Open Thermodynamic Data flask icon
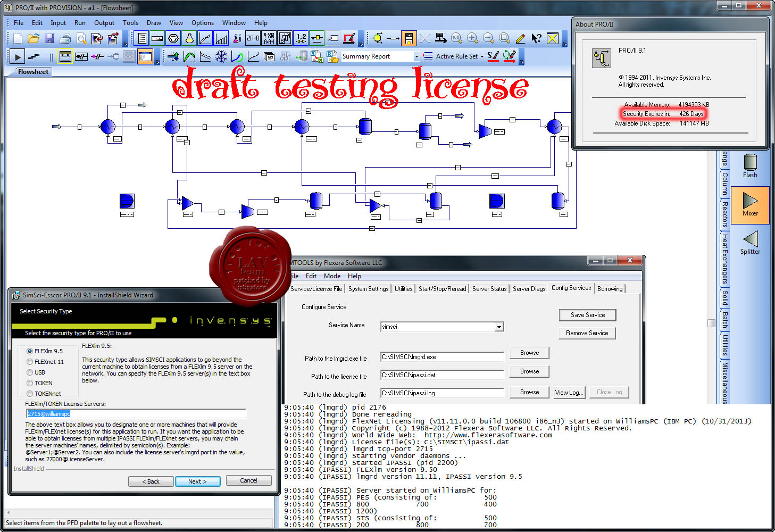775x532 pixels. (x=189, y=38)
